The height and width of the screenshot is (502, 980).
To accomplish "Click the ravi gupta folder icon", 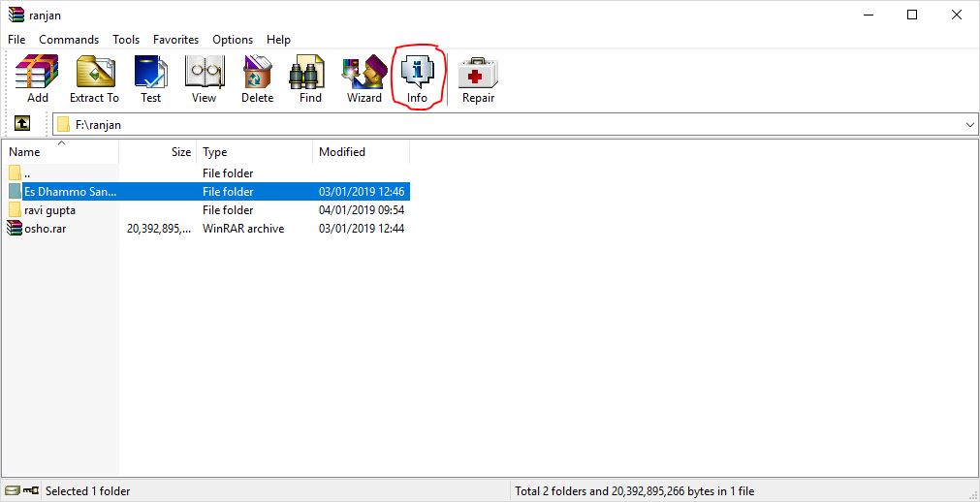I will (x=15, y=209).
